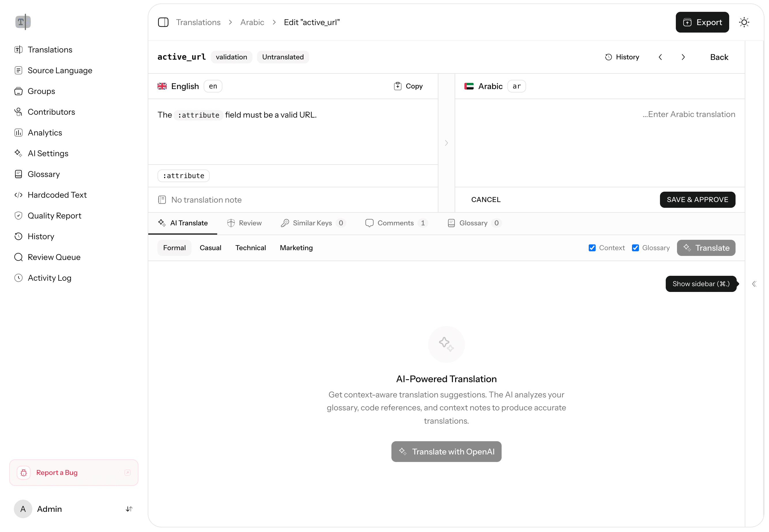Screen dimensions: 769x532
Task: Switch to light/dark theme with sun icon
Action: point(744,22)
